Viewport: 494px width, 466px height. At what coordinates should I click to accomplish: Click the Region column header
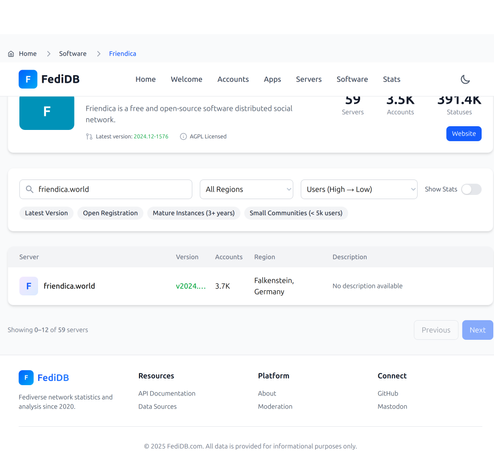(265, 257)
